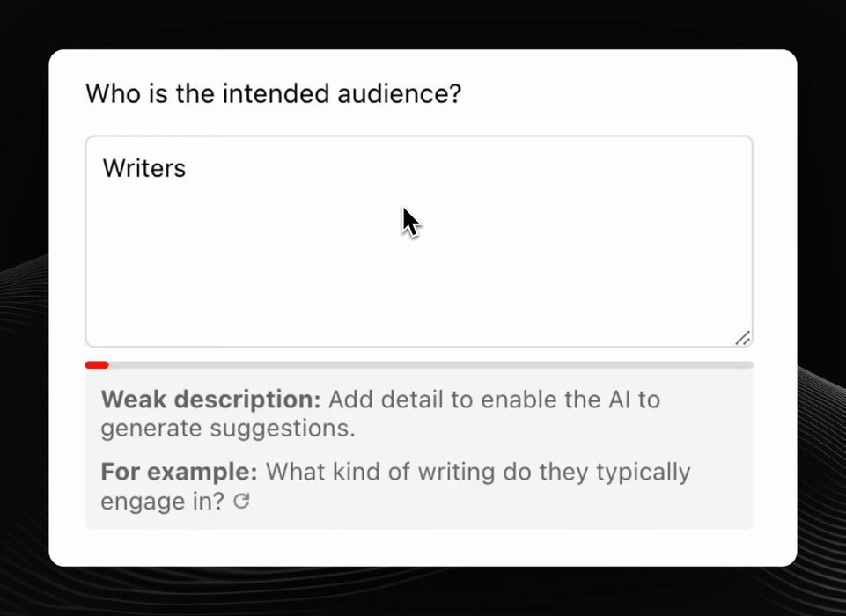The image size is (846, 616).
Task: Click the example question about writing type
Action: (x=395, y=486)
